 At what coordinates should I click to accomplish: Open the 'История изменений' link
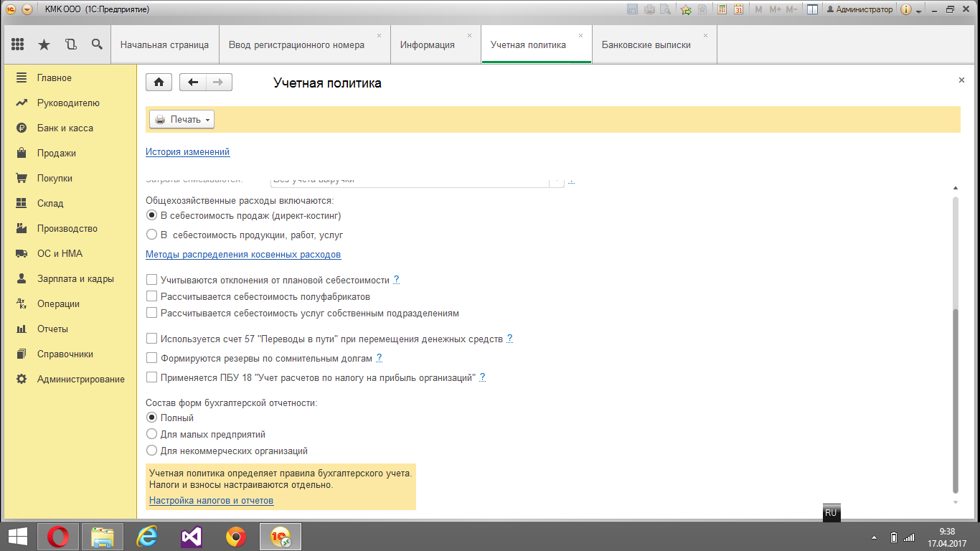(x=187, y=152)
